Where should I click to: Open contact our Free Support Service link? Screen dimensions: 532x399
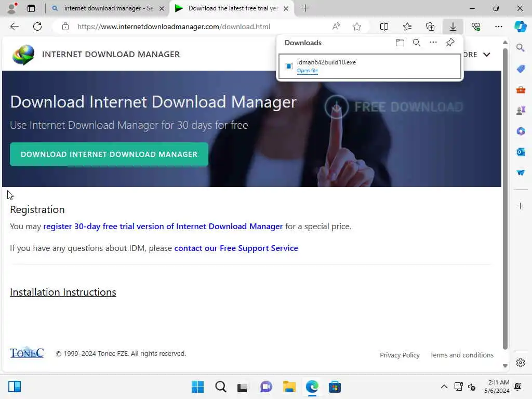pyautogui.click(x=236, y=248)
